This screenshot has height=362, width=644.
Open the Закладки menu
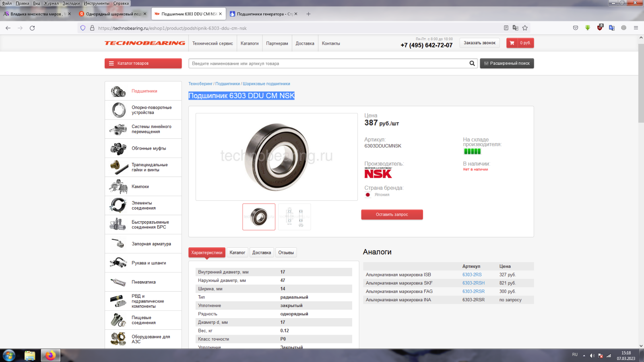(x=71, y=3)
